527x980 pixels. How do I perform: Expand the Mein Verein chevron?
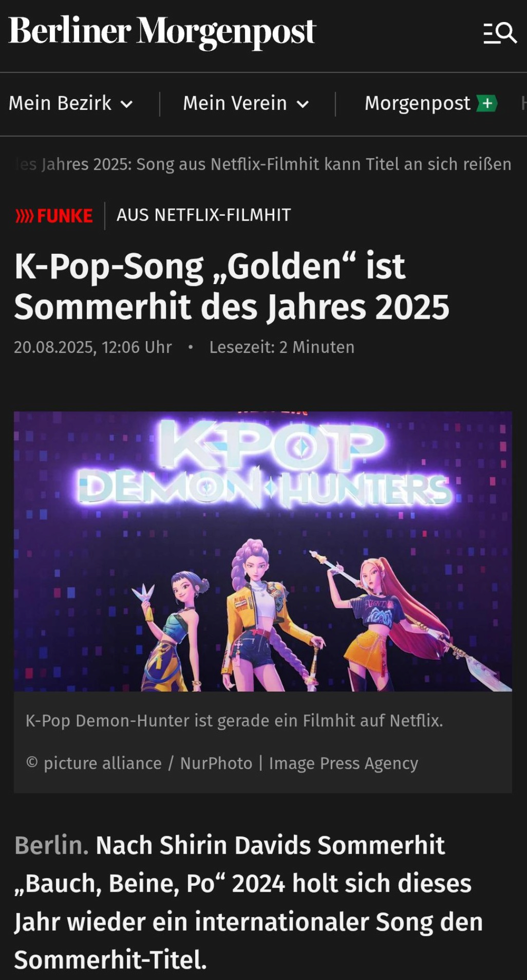[x=303, y=104]
